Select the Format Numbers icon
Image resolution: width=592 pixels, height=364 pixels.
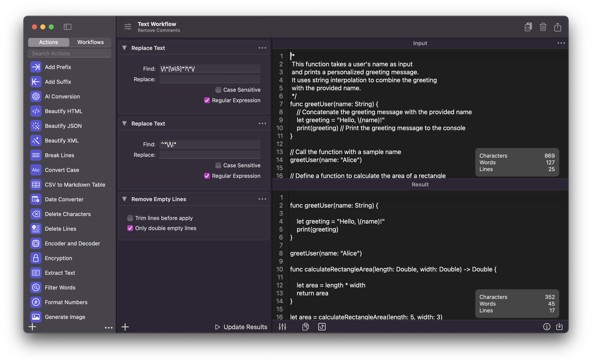tap(36, 302)
